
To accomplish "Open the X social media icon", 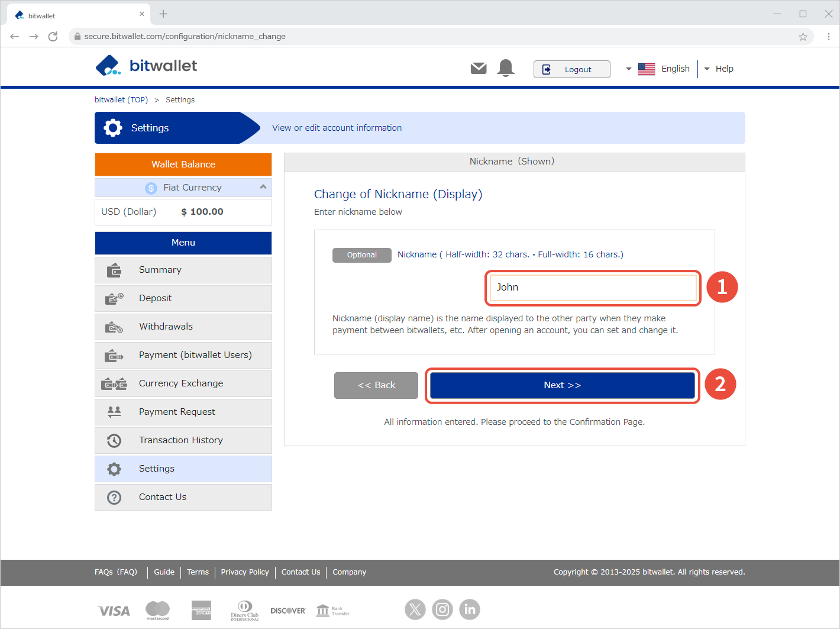I will point(415,609).
